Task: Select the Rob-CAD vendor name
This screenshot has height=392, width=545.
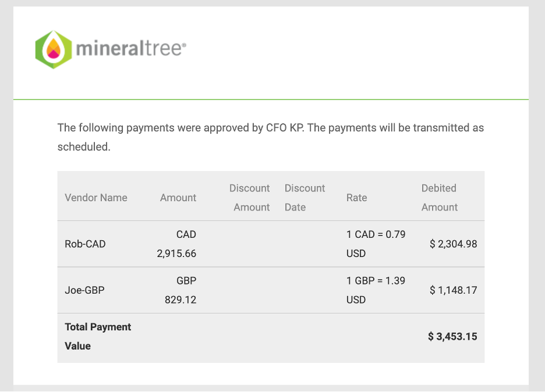Action: pyautogui.click(x=85, y=244)
